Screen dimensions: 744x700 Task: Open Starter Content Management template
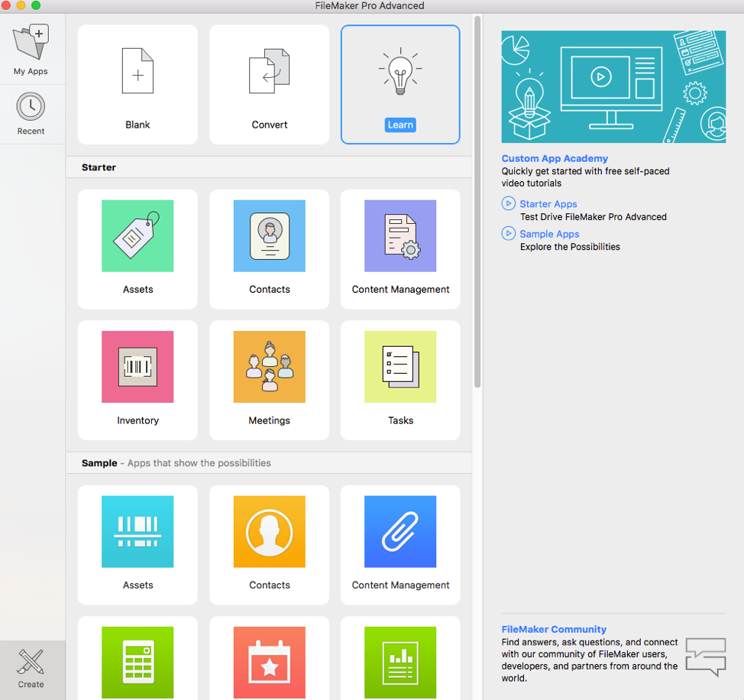pyautogui.click(x=400, y=248)
